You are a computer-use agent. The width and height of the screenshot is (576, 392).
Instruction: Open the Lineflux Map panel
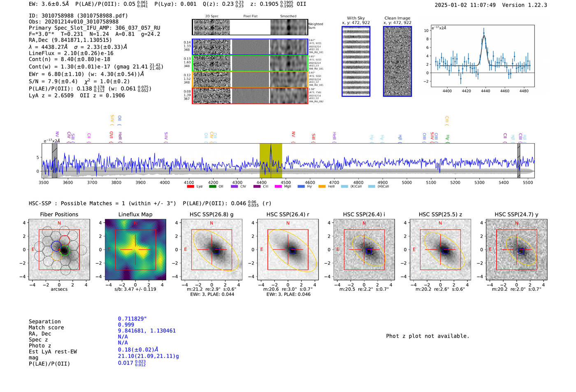tap(135, 249)
